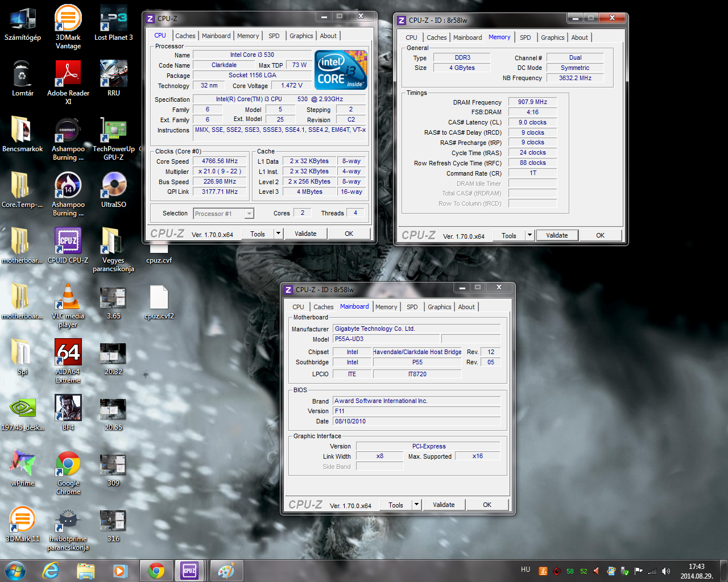
Task: Select the mainboard model P55A-UD3
Action: pyautogui.click(x=386, y=339)
